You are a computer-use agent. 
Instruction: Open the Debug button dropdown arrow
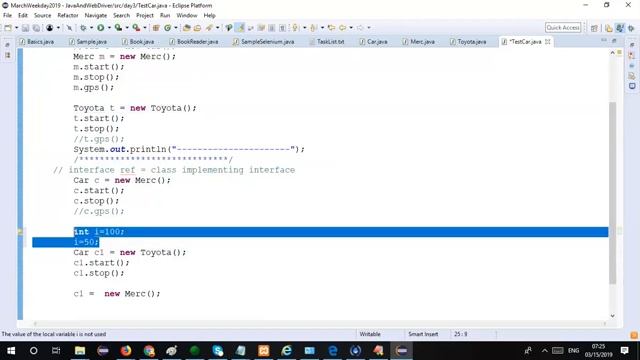point(91,28)
